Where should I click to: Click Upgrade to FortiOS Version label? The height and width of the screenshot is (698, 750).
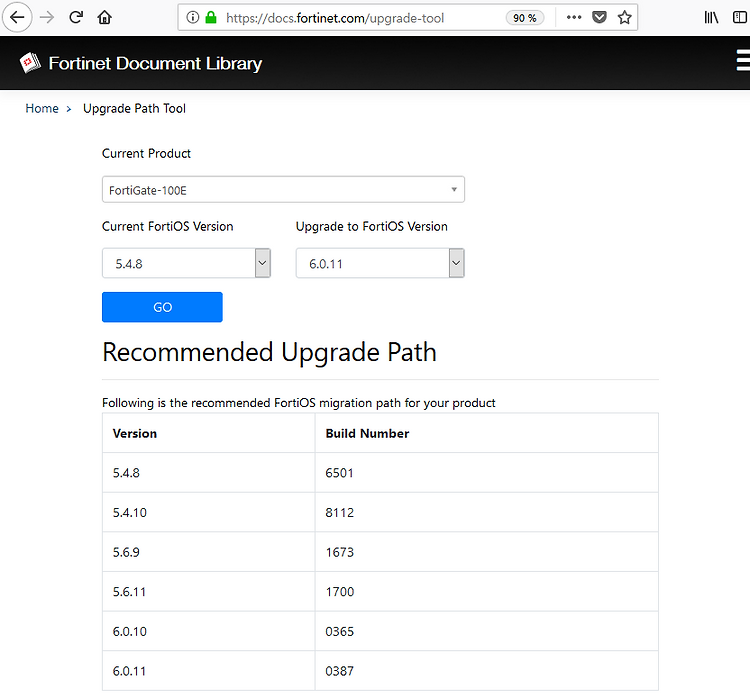point(372,226)
